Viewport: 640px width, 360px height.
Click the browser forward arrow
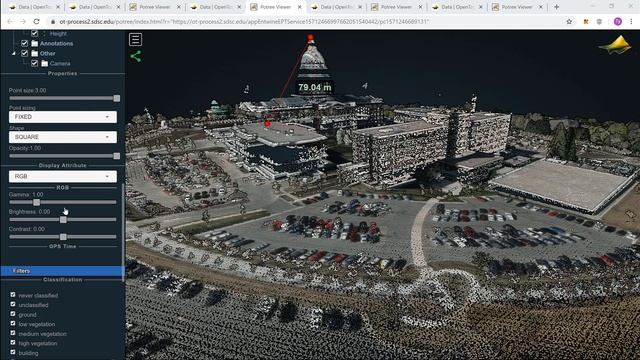click(23, 22)
